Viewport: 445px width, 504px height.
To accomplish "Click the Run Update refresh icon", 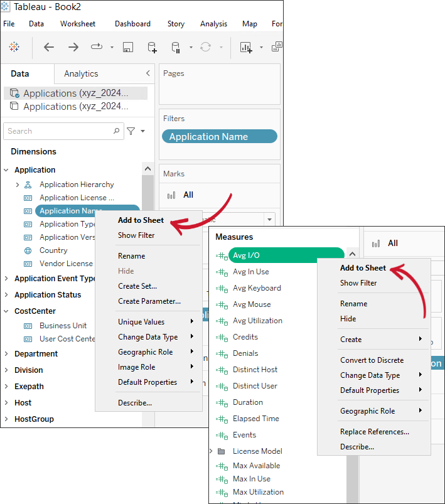I will coord(205,47).
